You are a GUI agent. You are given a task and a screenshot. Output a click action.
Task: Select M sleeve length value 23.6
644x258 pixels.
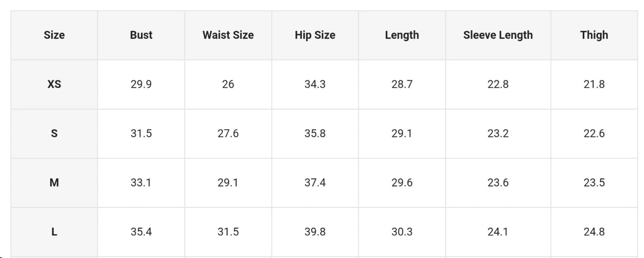tap(498, 183)
